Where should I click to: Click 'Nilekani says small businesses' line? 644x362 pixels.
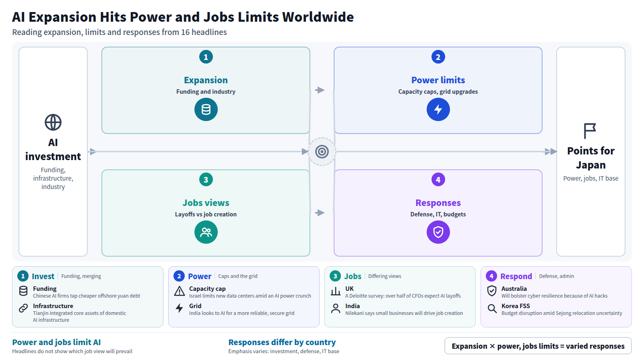(404, 313)
